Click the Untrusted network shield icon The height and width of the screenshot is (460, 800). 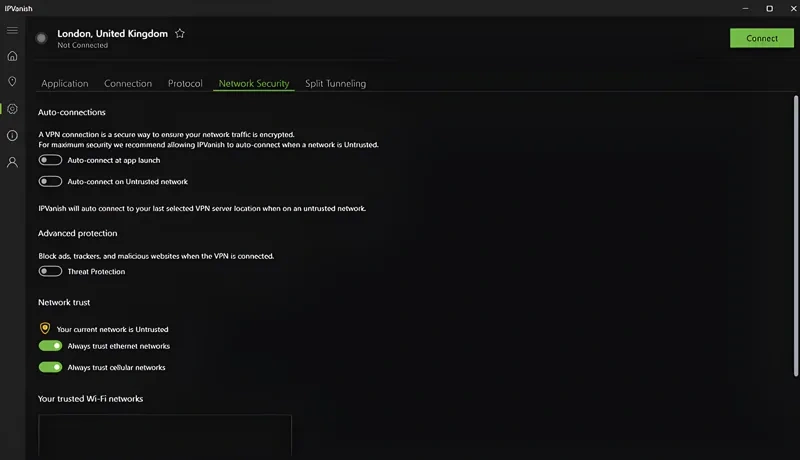45,328
